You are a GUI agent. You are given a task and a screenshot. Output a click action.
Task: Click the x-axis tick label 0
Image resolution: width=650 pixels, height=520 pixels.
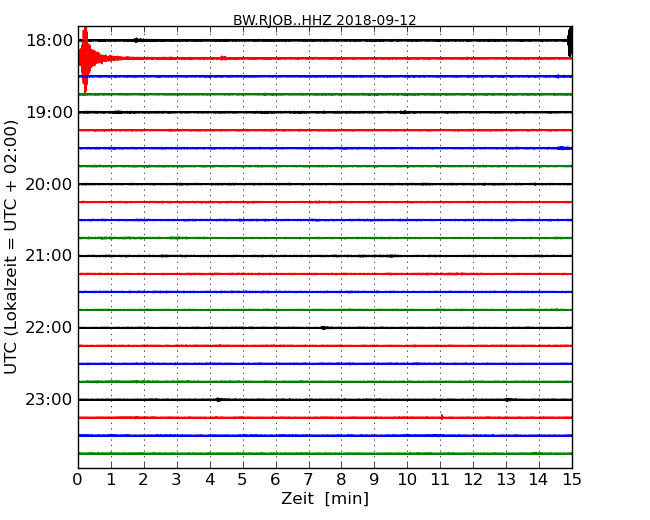tap(78, 480)
